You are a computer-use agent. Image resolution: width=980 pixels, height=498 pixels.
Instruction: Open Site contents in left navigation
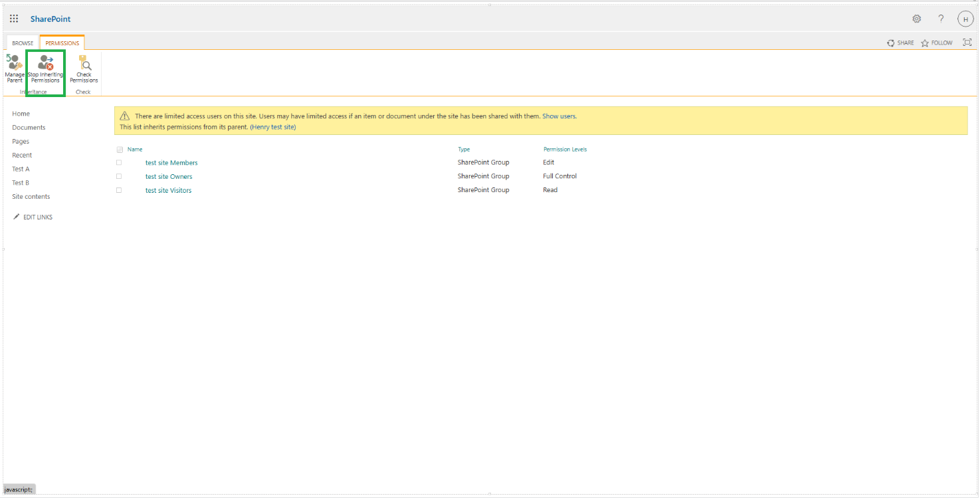pyautogui.click(x=31, y=196)
